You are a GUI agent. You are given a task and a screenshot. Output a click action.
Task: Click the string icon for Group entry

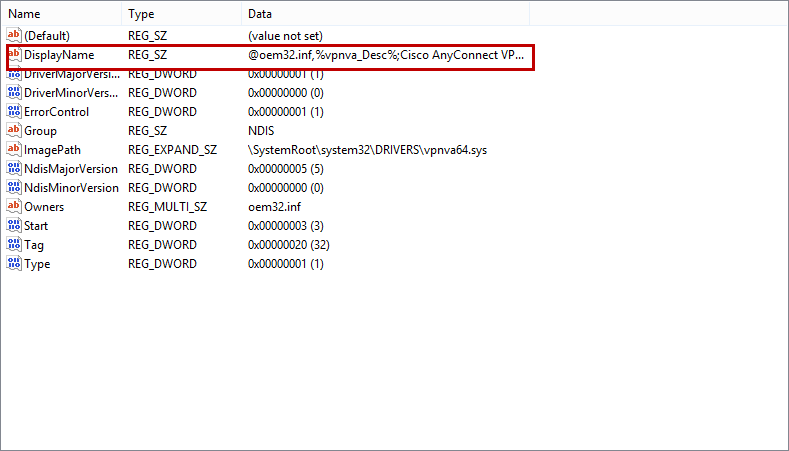tap(14, 131)
